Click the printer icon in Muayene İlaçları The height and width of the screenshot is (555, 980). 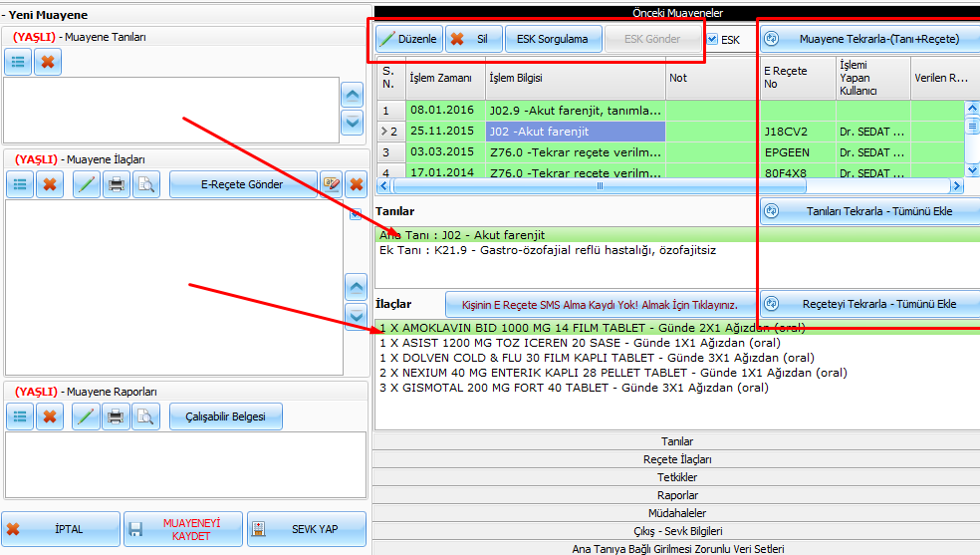117,184
